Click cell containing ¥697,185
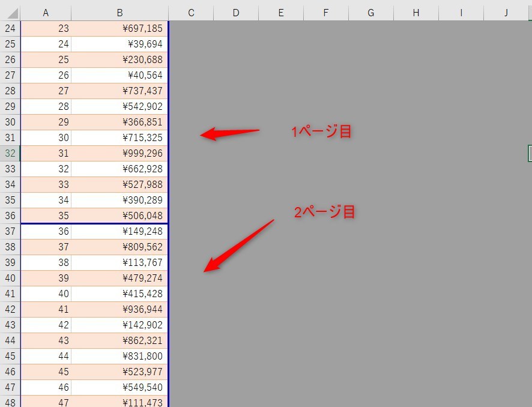 pos(119,28)
